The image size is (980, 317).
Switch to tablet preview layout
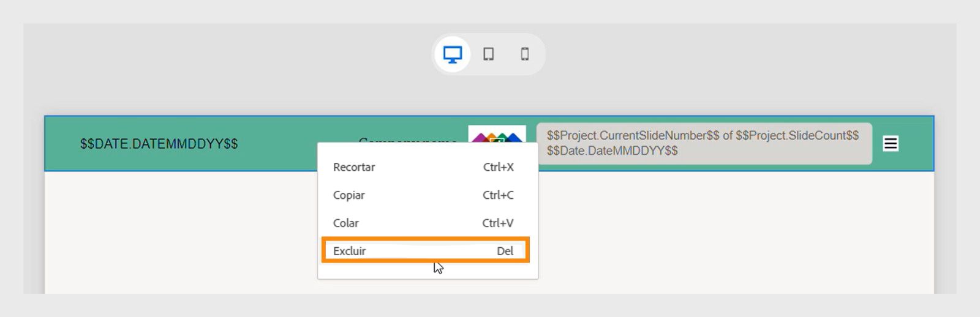coord(488,54)
